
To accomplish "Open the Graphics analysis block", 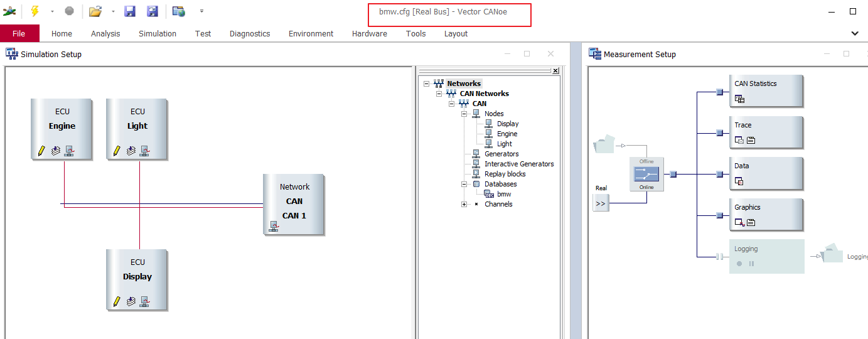I will (766, 215).
